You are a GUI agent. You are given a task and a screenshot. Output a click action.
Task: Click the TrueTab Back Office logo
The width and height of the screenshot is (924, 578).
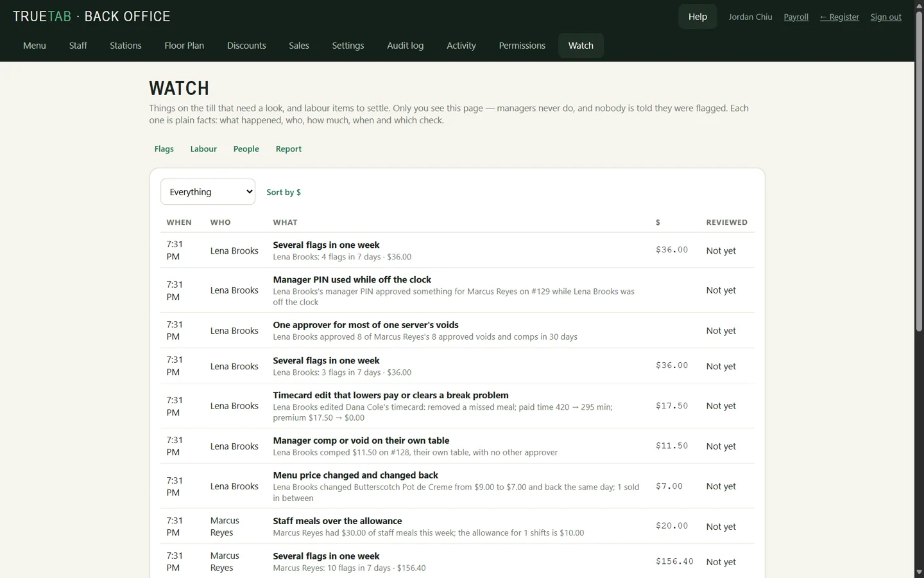[92, 17]
